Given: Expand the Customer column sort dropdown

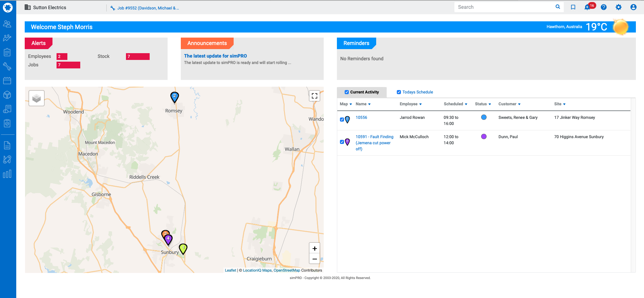Looking at the screenshot, I should (x=519, y=104).
